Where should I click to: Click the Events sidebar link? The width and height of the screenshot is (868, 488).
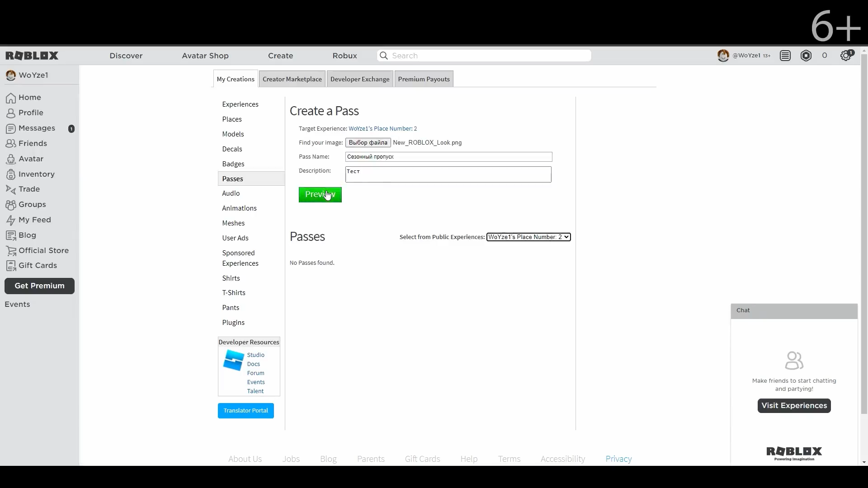click(x=17, y=305)
